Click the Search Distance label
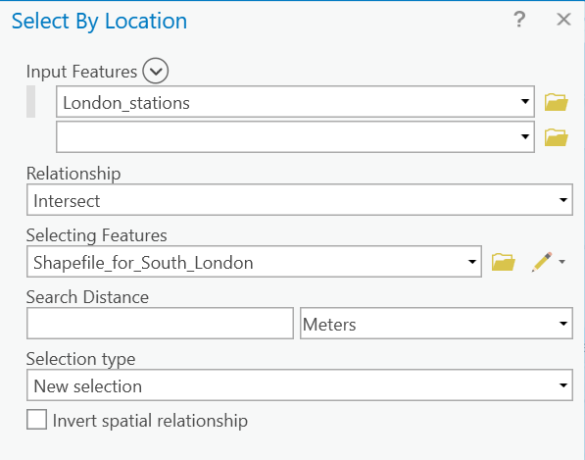 pyautogui.click(x=87, y=297)
